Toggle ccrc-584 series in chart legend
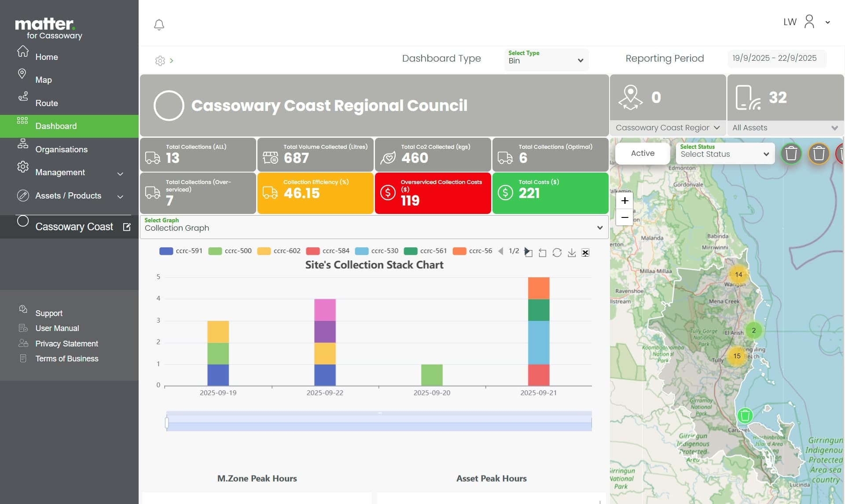Screen dimensions: 845x504 click(328, 251)
